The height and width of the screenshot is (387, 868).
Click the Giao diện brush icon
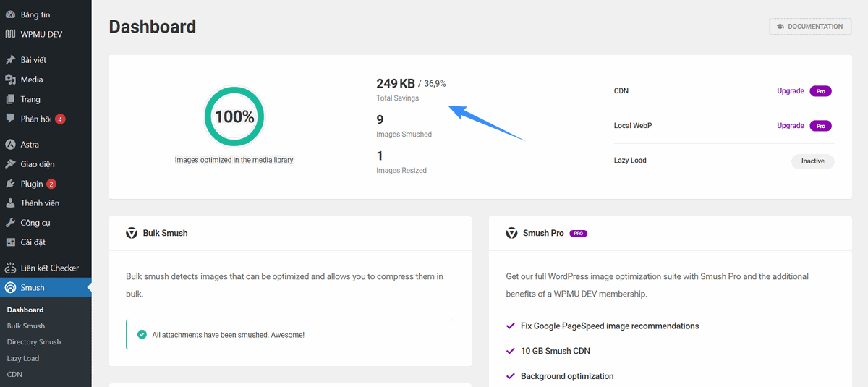[x=10, y=164]
